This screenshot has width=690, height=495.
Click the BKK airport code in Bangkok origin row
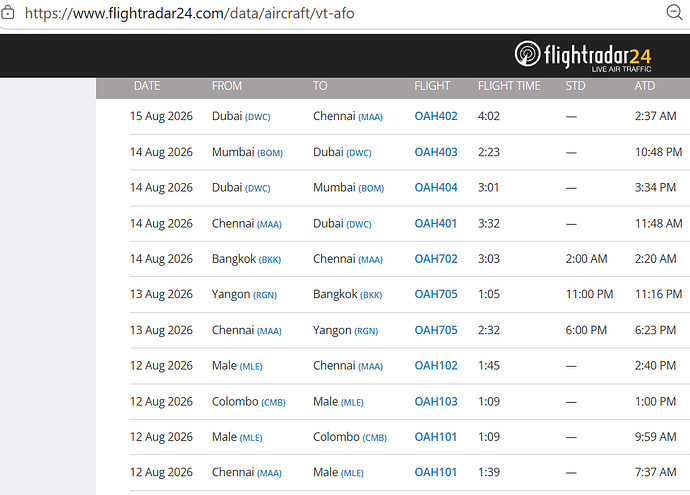click(x=270, y=260)
